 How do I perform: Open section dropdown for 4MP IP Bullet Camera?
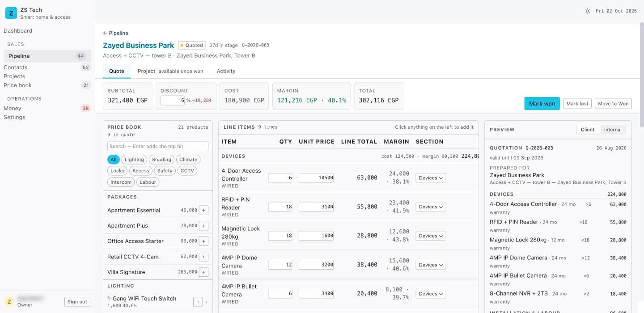431,294
